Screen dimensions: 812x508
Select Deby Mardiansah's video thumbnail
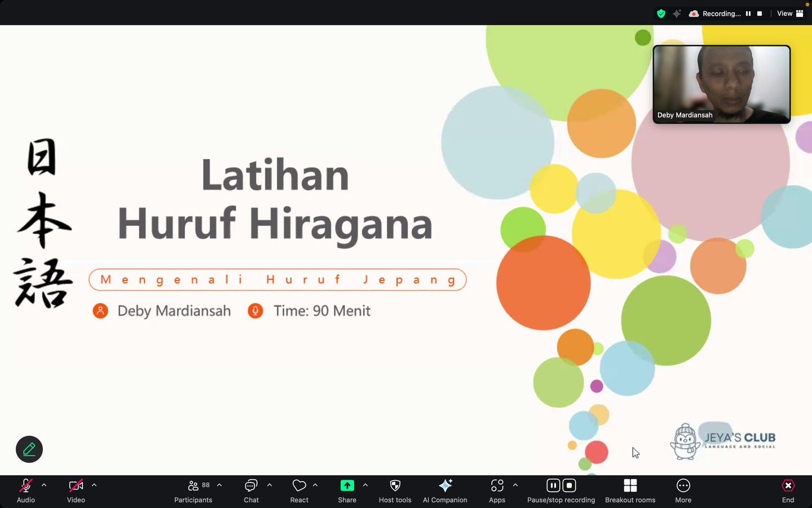(x=721, y=84)
